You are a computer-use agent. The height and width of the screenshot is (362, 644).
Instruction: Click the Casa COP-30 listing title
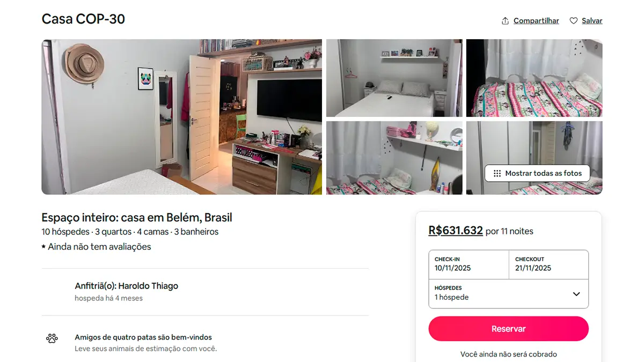[x=83, y=19]
